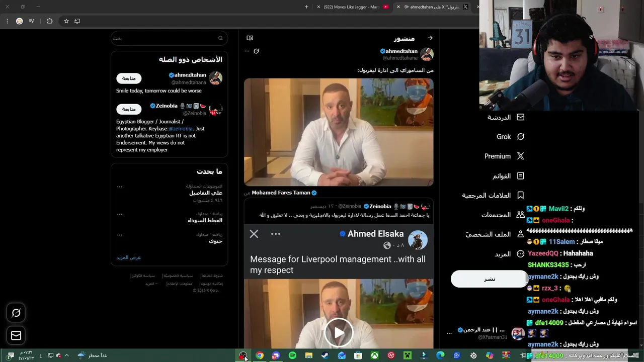Expand المزيد more menu in sidebar
The width and height of the screenshot is (644, 362).
[x=510, y=254]
